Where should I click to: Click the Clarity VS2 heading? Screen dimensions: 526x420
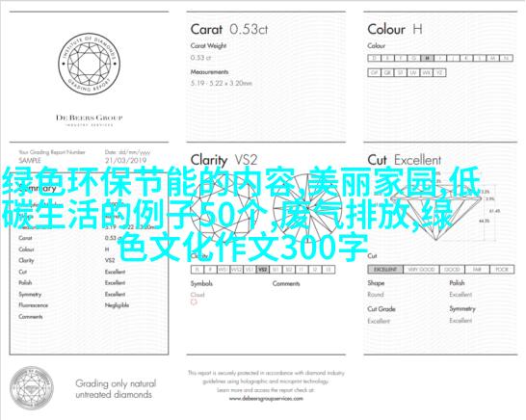(224, 160)
